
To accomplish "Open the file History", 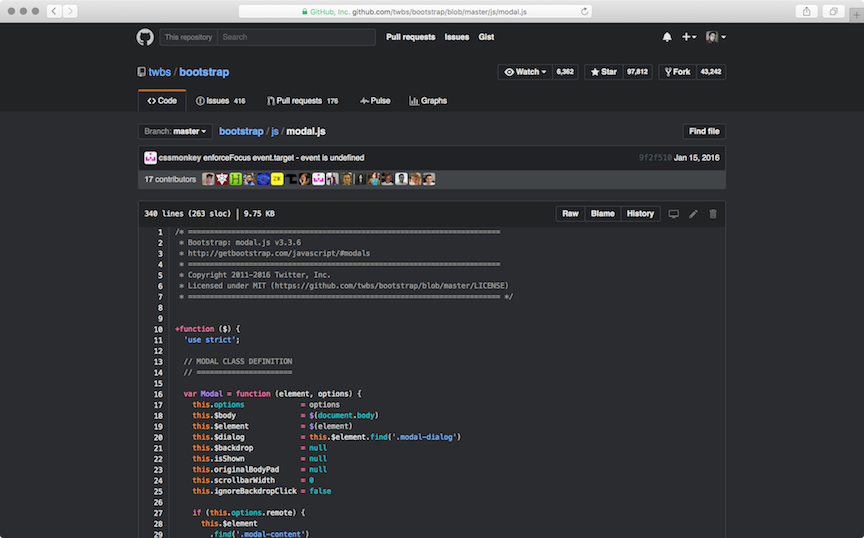I will pos(640,214).
